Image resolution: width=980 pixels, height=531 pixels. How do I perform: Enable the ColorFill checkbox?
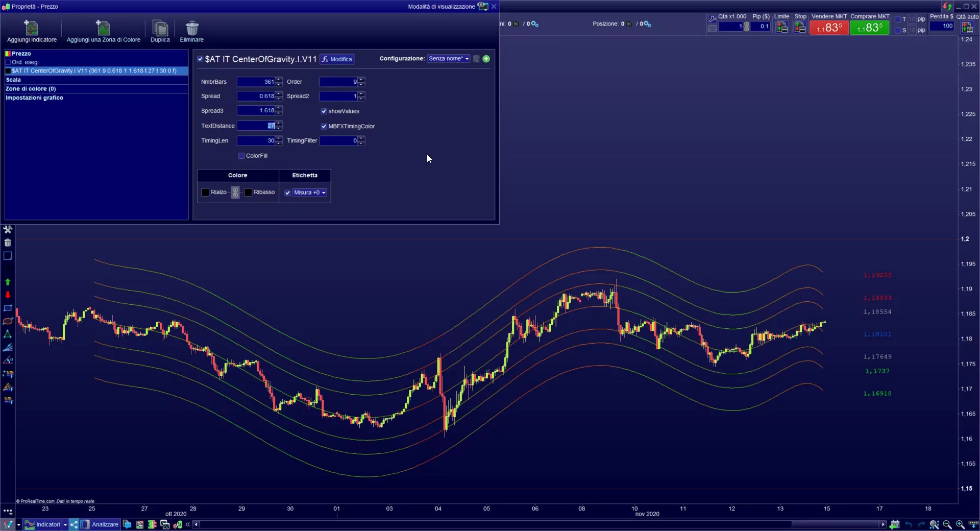point(241,156)
